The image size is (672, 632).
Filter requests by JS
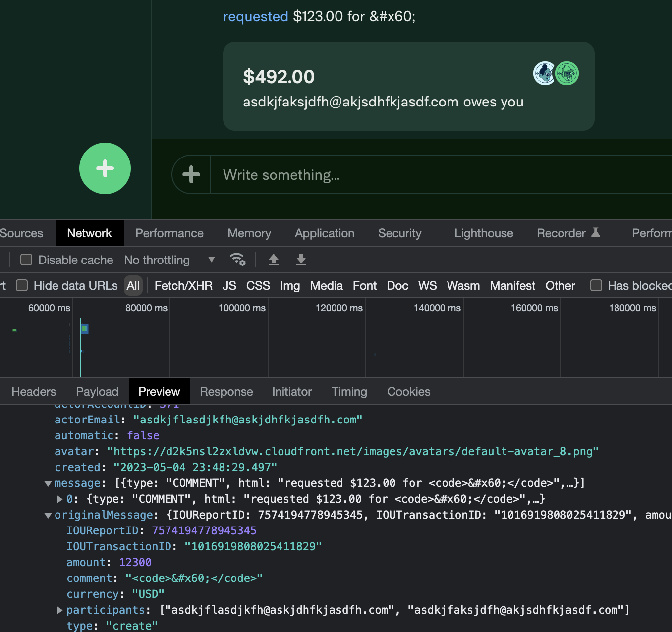point(229,285)
